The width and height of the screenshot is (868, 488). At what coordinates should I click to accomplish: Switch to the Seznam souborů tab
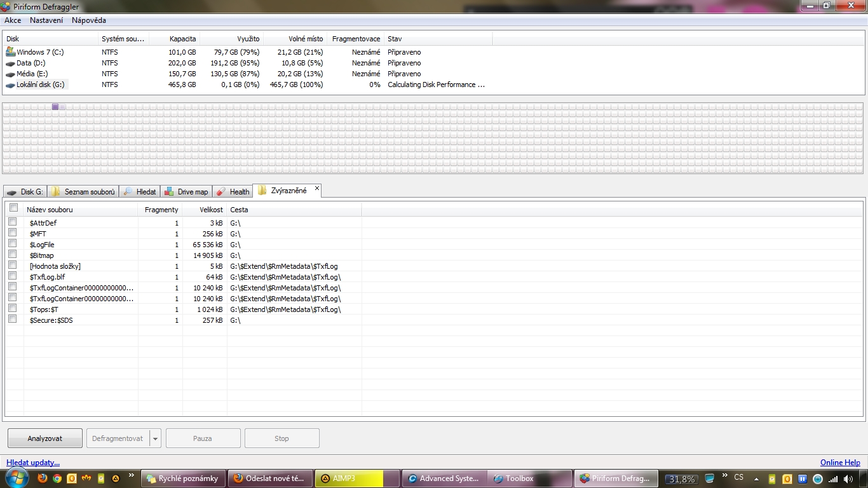83,191
